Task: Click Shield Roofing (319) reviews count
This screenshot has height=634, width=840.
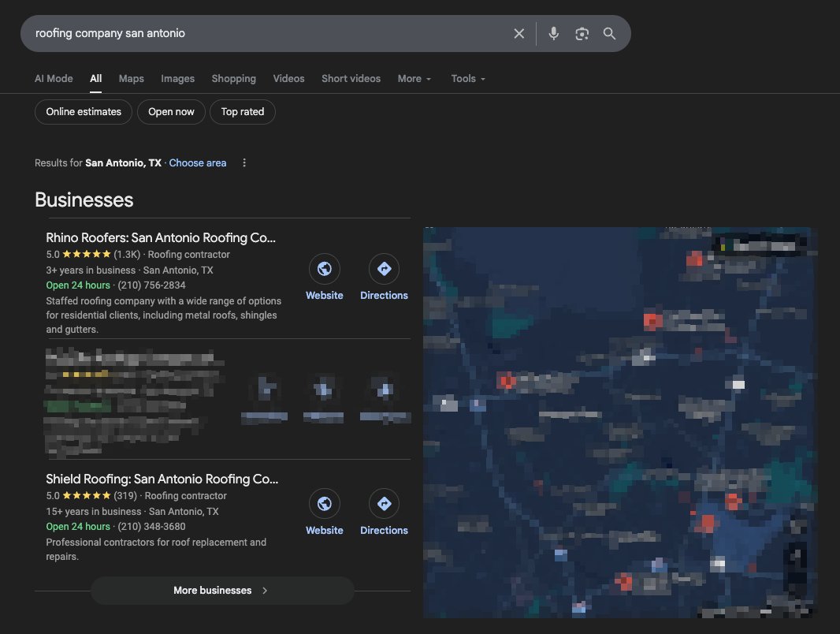Action: (125, 495)
